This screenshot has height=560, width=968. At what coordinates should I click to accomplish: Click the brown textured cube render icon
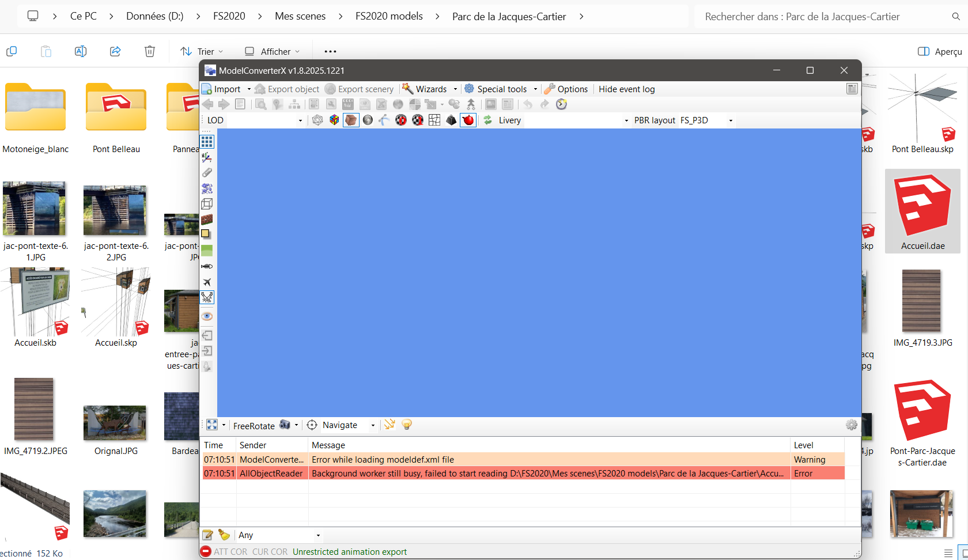click(x=351, y=120)
